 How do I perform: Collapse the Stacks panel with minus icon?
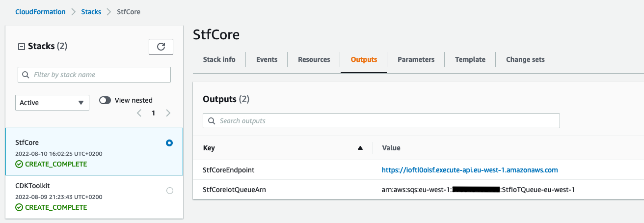coord(22,47)
